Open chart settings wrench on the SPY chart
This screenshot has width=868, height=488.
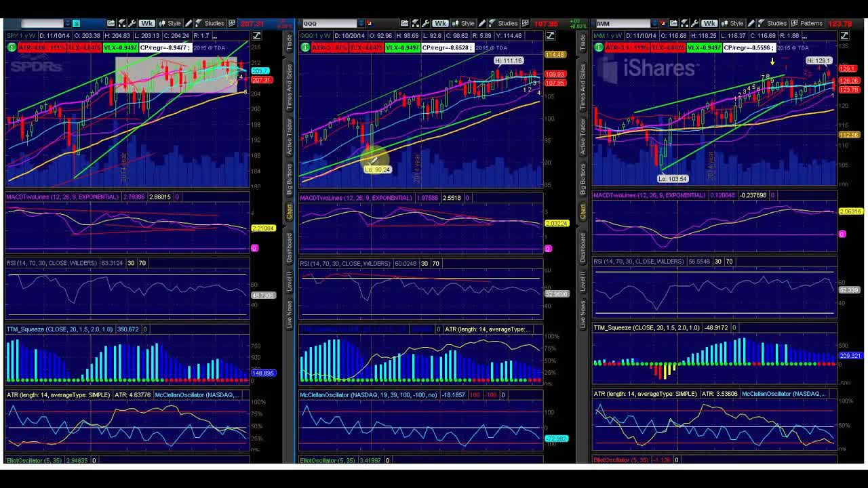(x=132, y=23)
